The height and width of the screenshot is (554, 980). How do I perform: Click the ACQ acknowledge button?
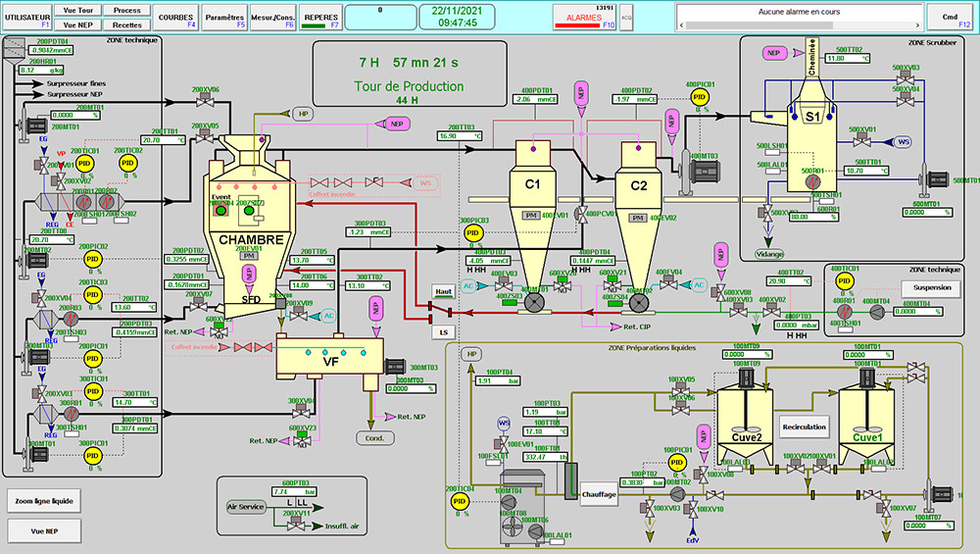pyautogui.click(x=626, y=18)
